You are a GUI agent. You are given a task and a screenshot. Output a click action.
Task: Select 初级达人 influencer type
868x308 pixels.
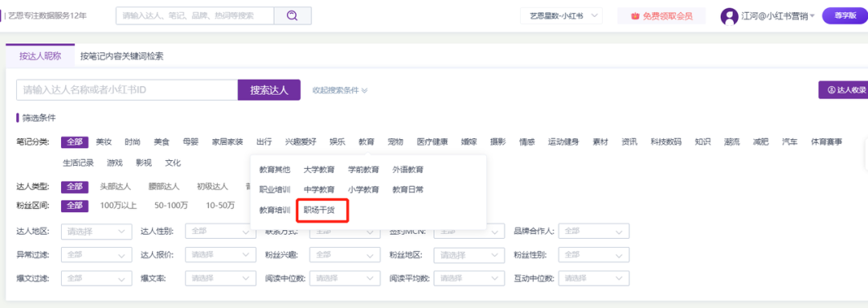point(212,186)
